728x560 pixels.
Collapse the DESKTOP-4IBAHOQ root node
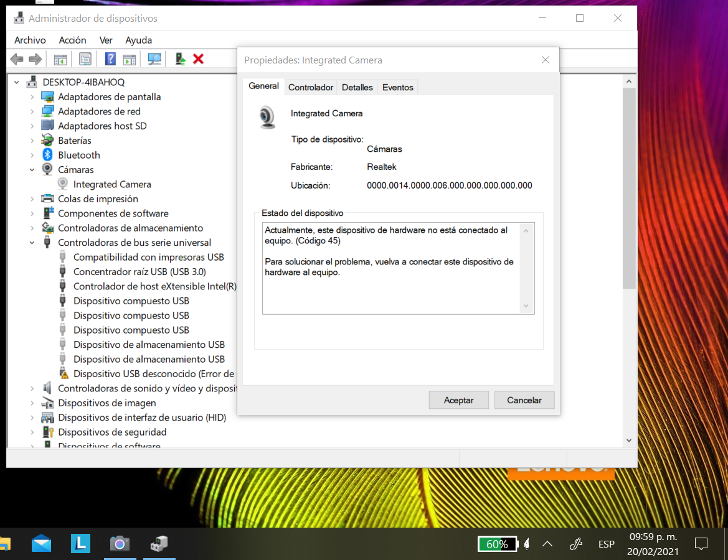pos(17,82)
